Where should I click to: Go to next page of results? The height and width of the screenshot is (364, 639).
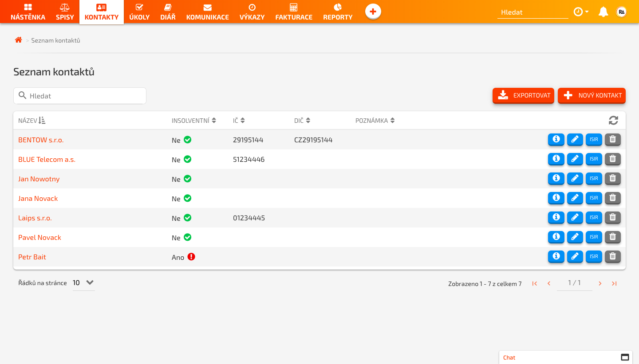click(600, 283)
